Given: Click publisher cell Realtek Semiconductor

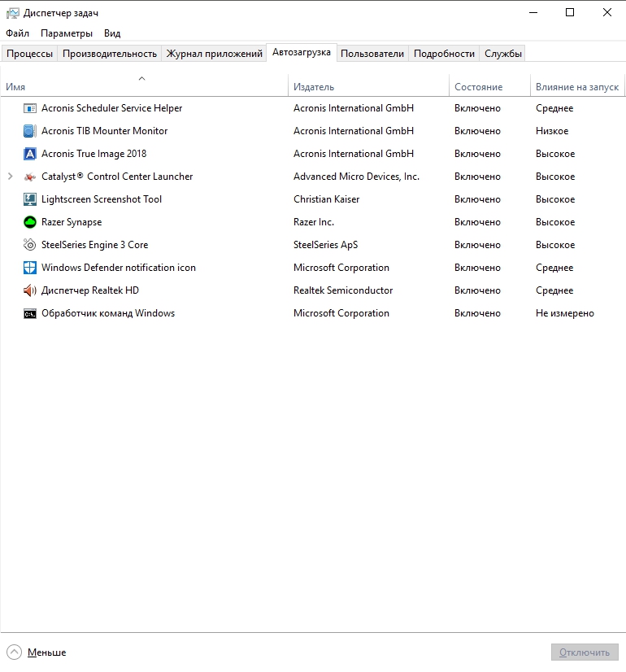Looking at the screenshot, I should (x=343, y=290).
